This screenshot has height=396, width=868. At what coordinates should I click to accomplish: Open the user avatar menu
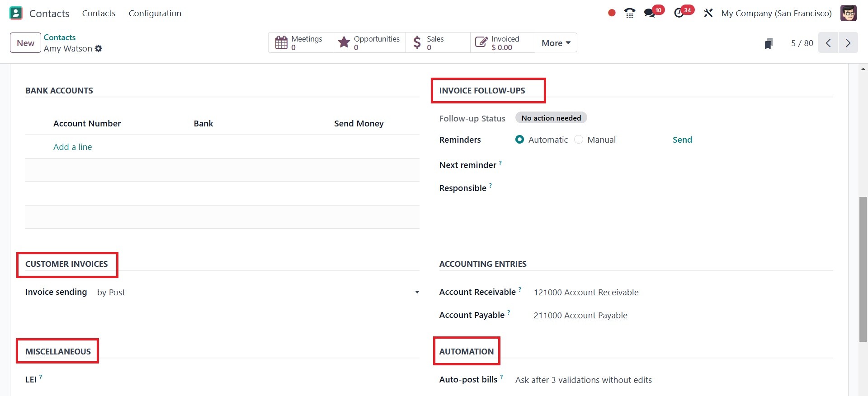click(849, 13)
